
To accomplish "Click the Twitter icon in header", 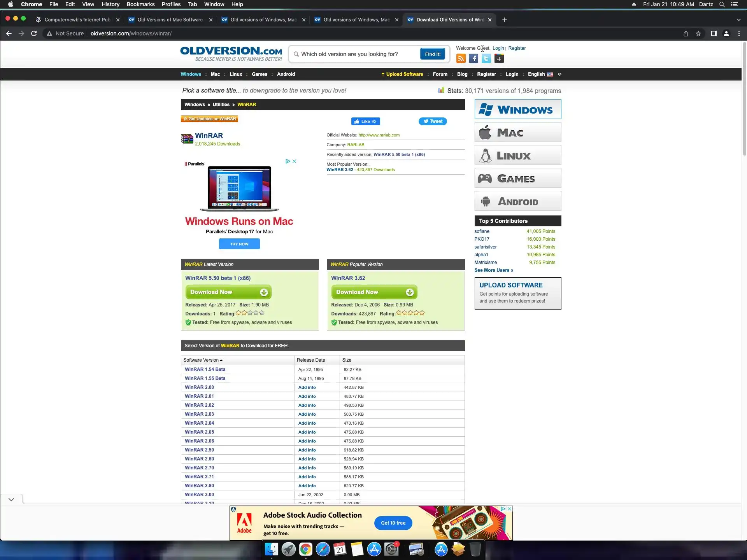I will (486, 59).
